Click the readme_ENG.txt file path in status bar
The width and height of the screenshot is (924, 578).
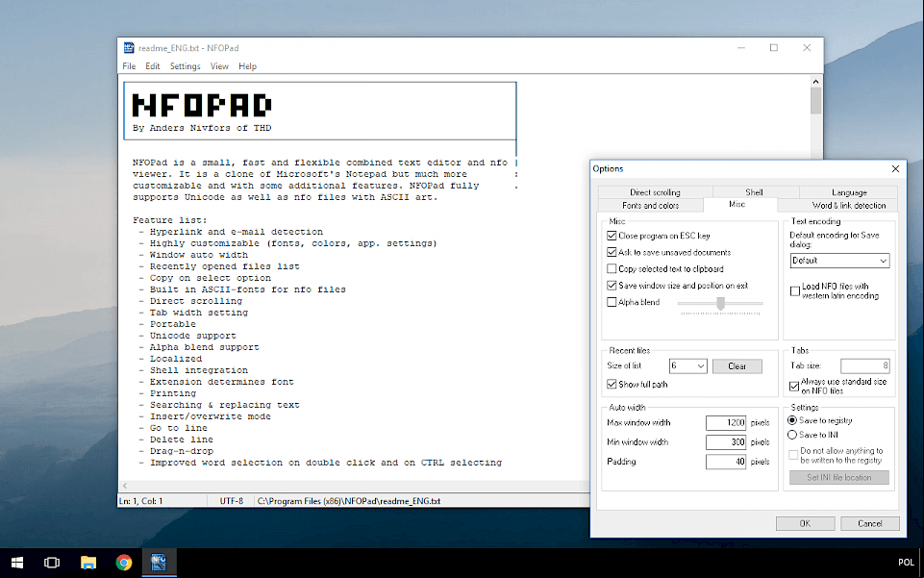pyautogui.click(x=349, y=501)
